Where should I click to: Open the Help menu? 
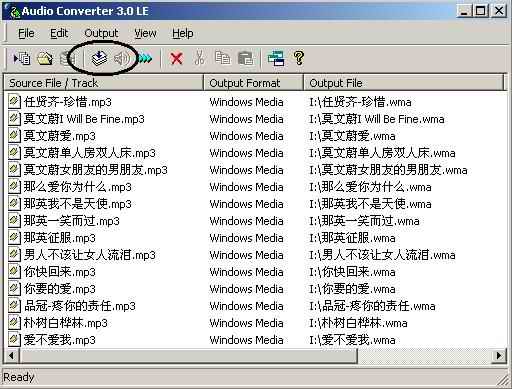(183, 33)
